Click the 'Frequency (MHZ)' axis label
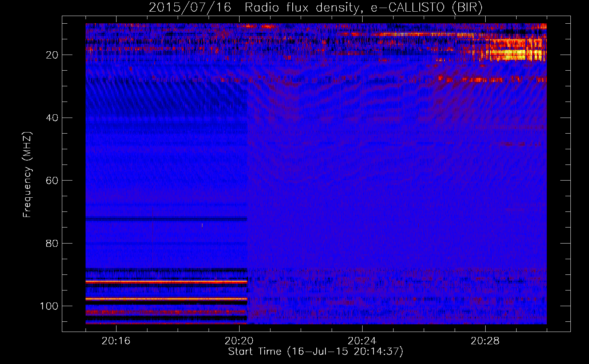Viewport: 589px width, 364px height. 27,175
